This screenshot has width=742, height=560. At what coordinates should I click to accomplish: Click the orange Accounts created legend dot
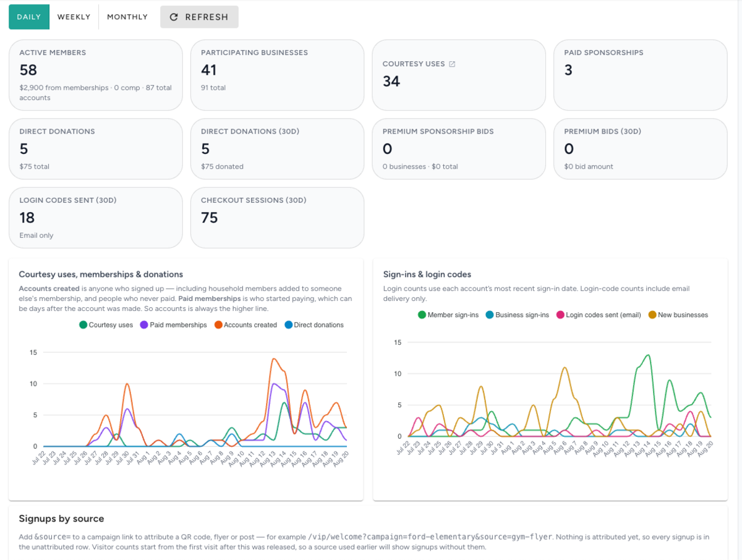pyautogui.click(x=218, y=325)
